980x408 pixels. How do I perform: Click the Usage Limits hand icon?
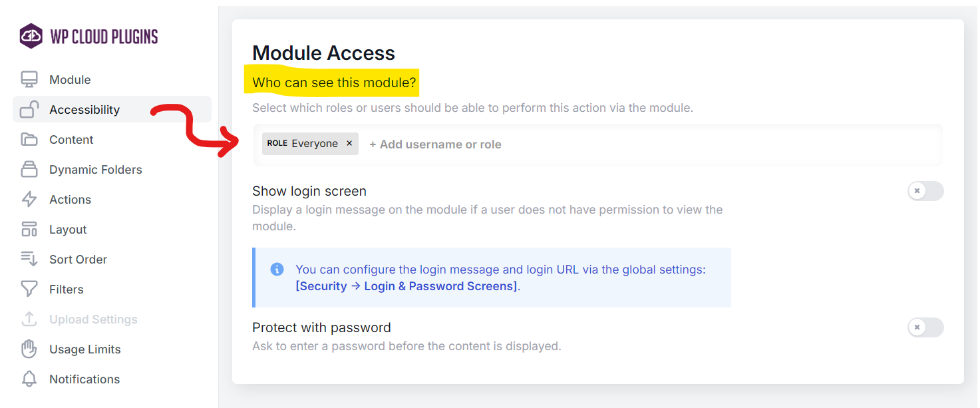[x=29, y=349]
